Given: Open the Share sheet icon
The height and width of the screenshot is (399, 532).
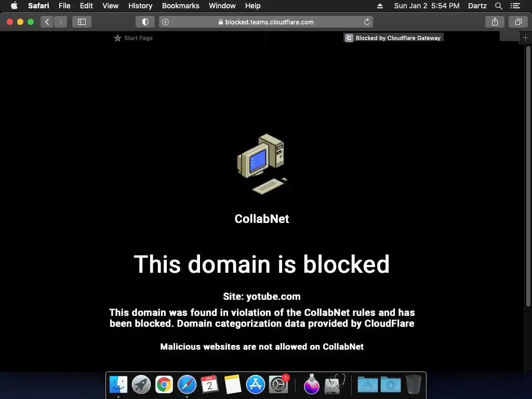Looking at the screenshot, I should 495,22.
